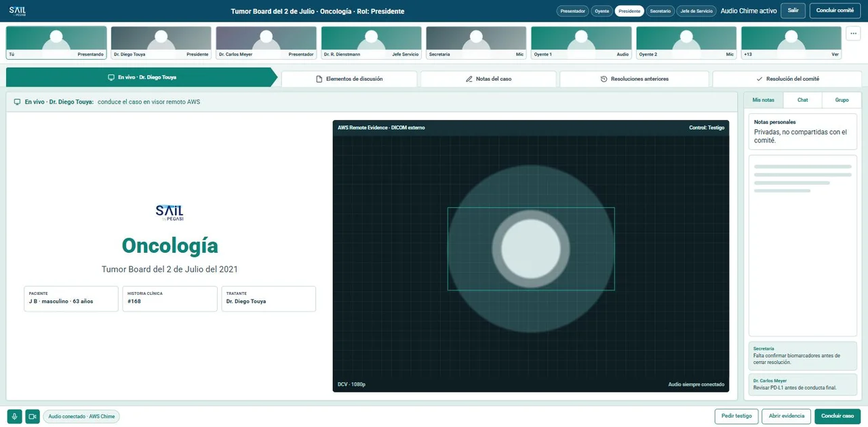868x427 pixels.
Task: Toggle the camera button in bottom bar
Action: coord(33,416)
